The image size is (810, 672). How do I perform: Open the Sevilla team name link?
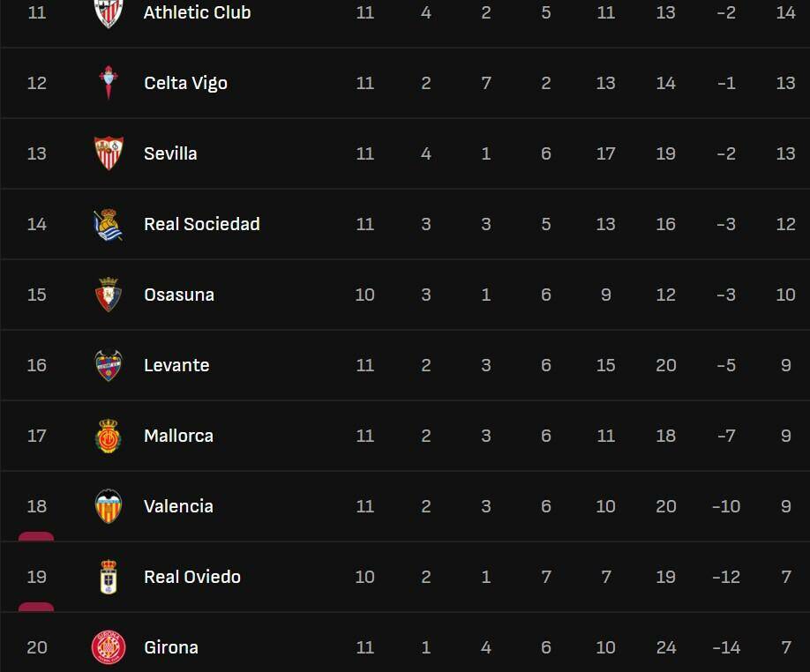pyautogui.click(x=170, y=153)
